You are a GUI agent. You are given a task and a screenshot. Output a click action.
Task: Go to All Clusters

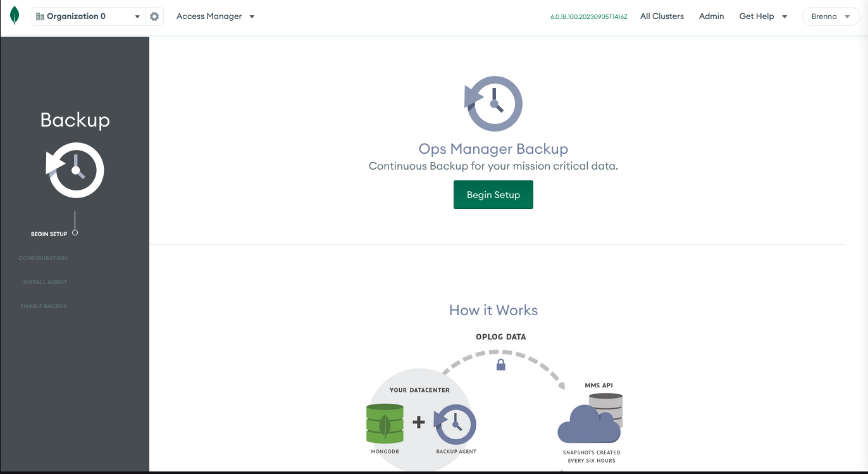(662, 16)
